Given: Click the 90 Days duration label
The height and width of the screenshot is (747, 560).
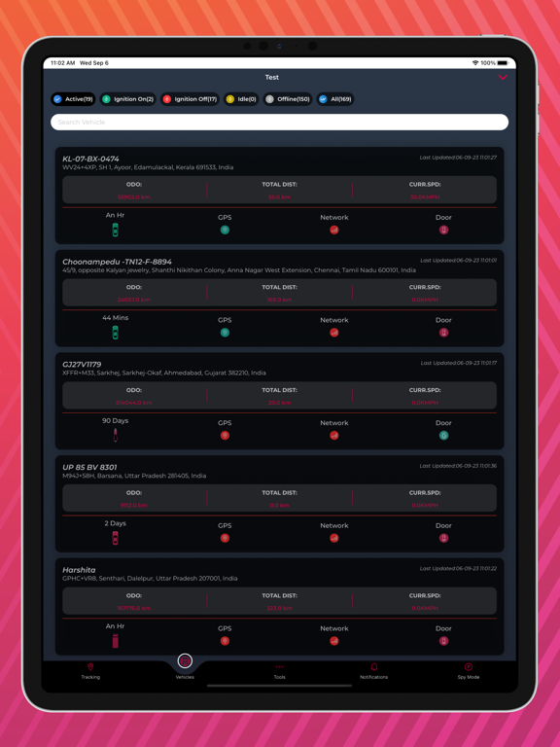Looking at the screenshot, I should 116,420.
